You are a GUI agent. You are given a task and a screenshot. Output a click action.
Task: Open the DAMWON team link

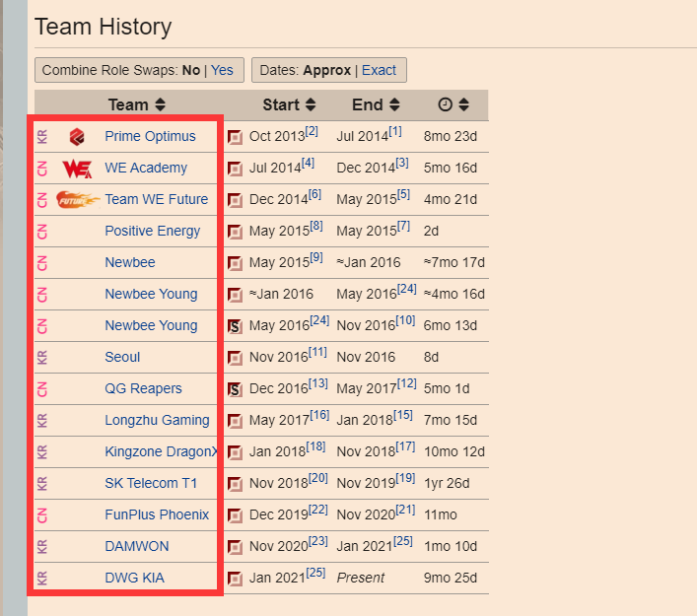coord(137,546)
